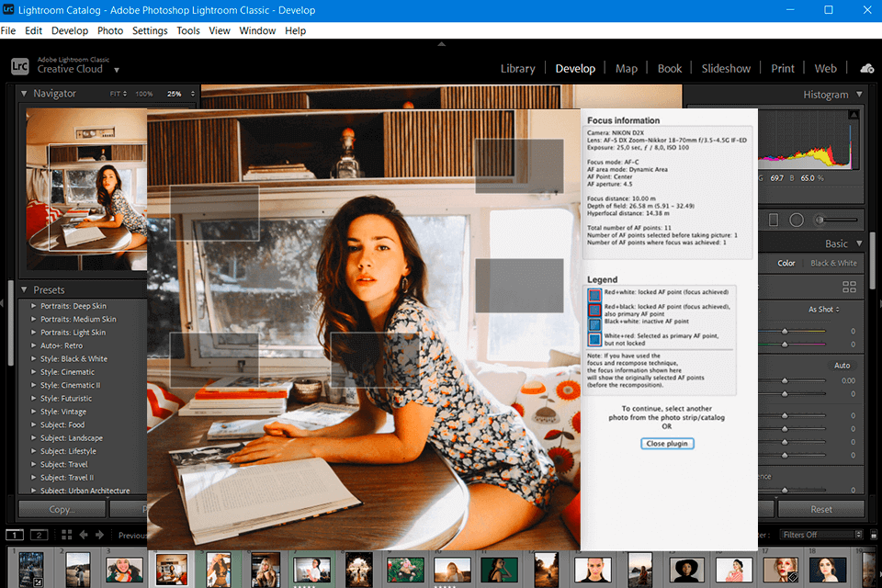The image size is (882, 588).
Task: Expand the Portraits: Deep Skin preset group
Action: coord(33,306)
